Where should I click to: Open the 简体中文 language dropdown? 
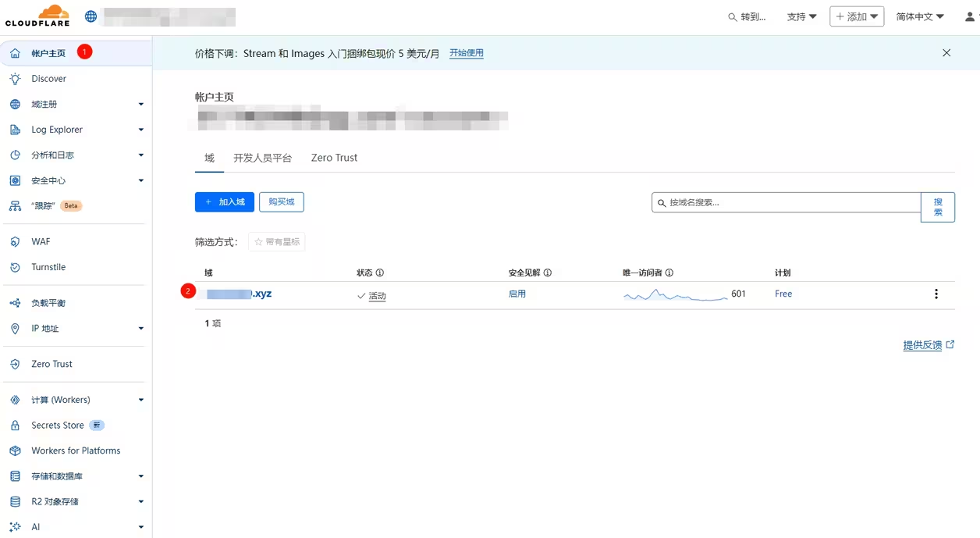[x=919, y=16]
